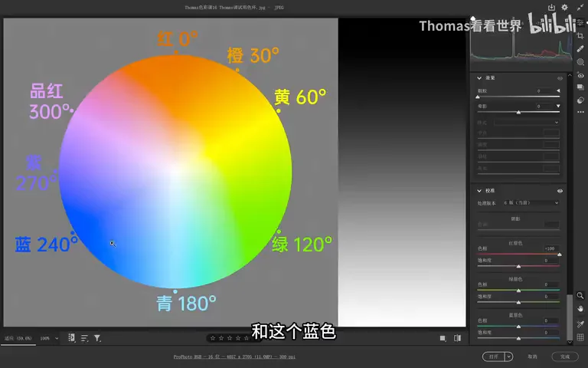
Task: Select the Hand pan tool
Action: [x=580, y=309]
